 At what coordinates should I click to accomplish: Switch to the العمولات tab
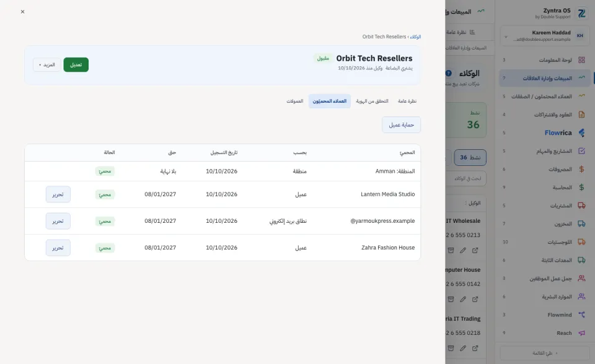point(295,102)
